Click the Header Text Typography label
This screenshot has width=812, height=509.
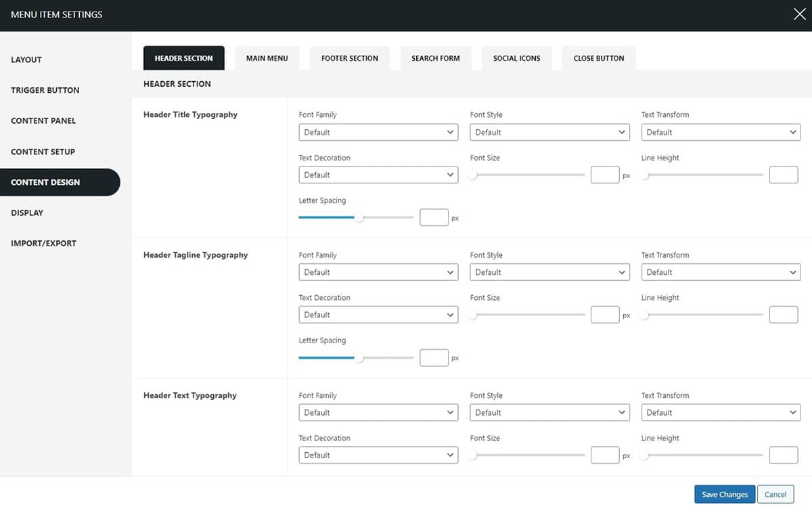coord(190,395)
